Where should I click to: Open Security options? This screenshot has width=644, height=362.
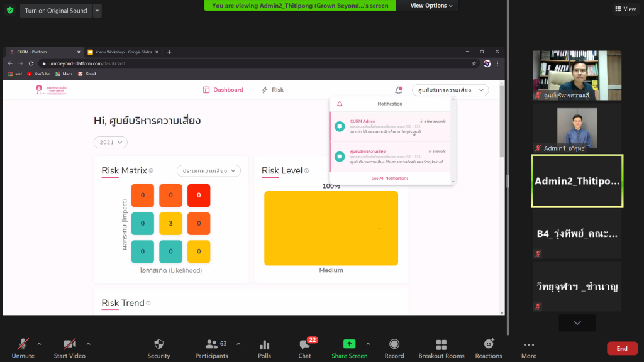pos(159,348)
